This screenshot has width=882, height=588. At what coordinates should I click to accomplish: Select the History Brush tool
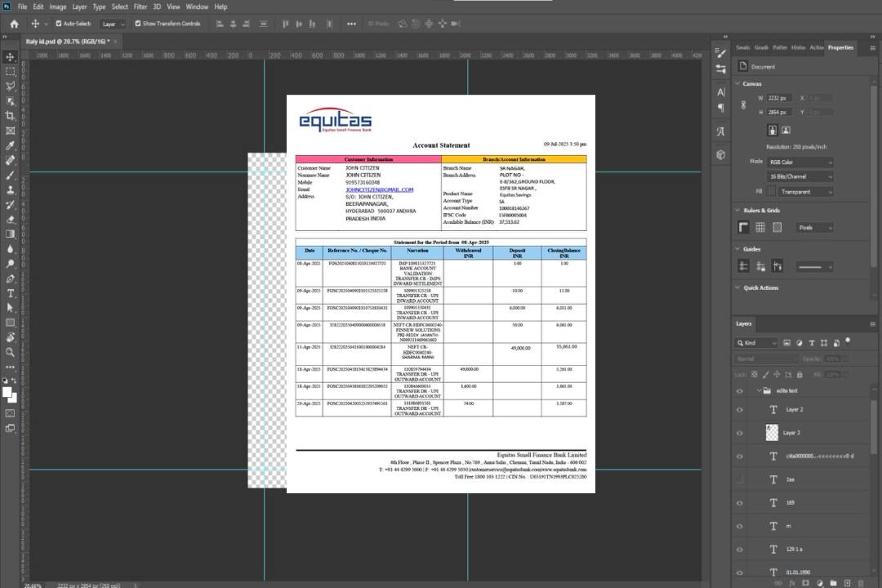(x=10, y=205)
